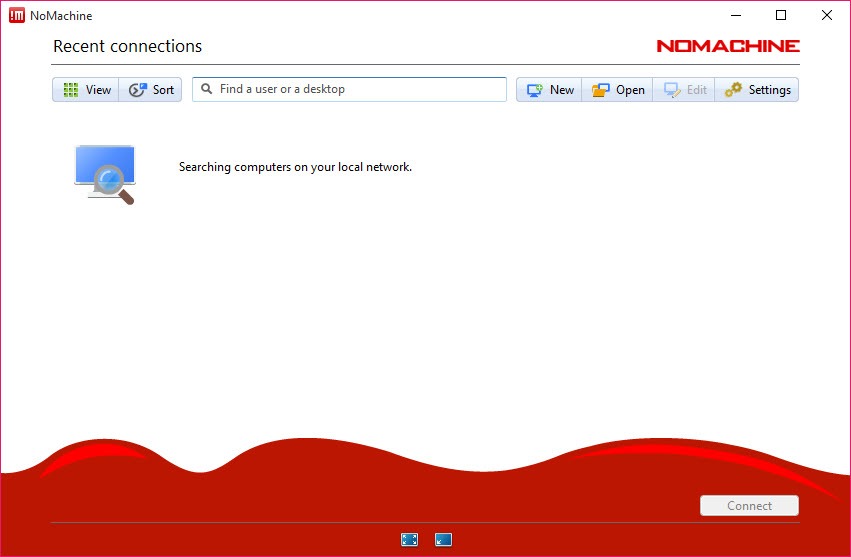Click the iconize/minimize window icon at bottom
851x557 pixels.
tap(443, 539)
